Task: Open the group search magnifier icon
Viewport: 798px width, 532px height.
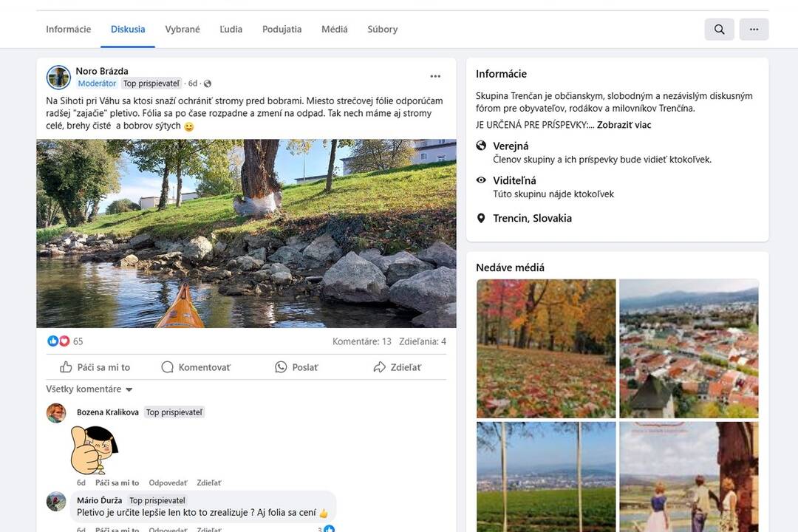Action: click(x=717, y=29)
